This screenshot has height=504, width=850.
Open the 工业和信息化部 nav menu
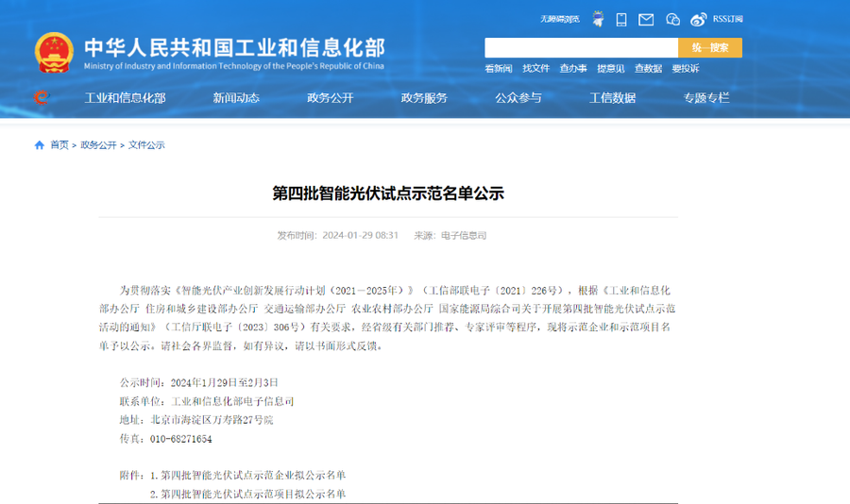tap(125, 98)
